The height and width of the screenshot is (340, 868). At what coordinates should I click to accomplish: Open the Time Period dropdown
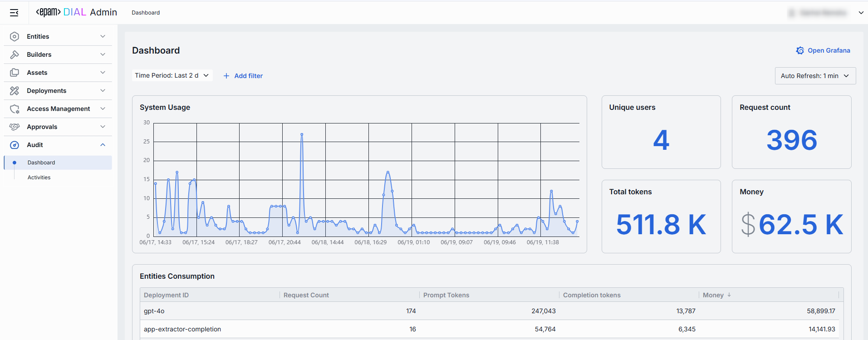tap(172, 75)
